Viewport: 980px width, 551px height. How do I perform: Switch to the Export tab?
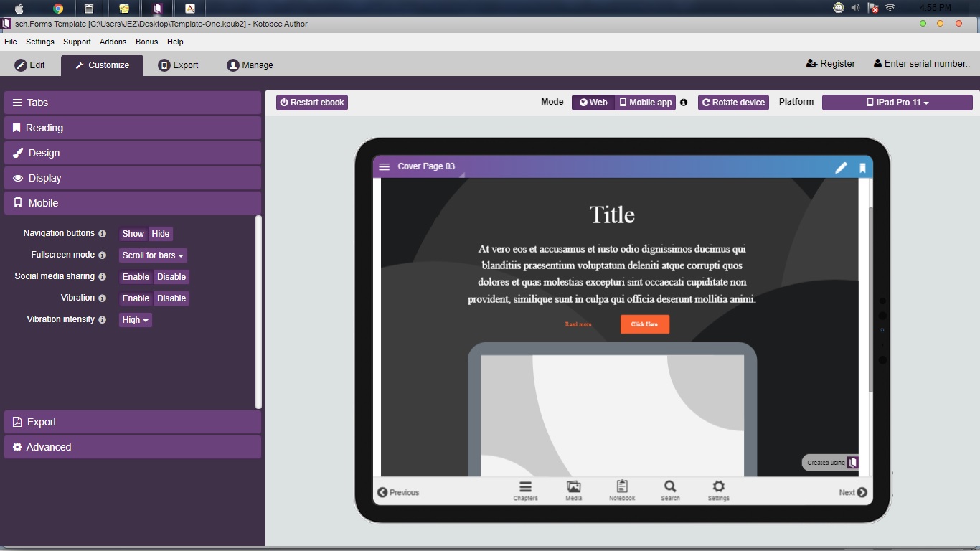pyautogui.click(x=179, y=65)
